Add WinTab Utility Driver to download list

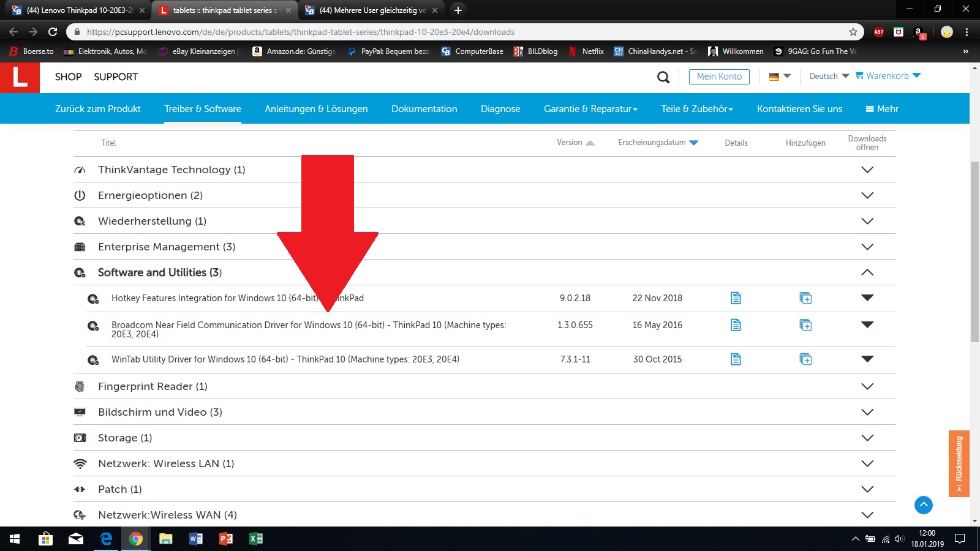pyautogui.click(x=805, y=359)
